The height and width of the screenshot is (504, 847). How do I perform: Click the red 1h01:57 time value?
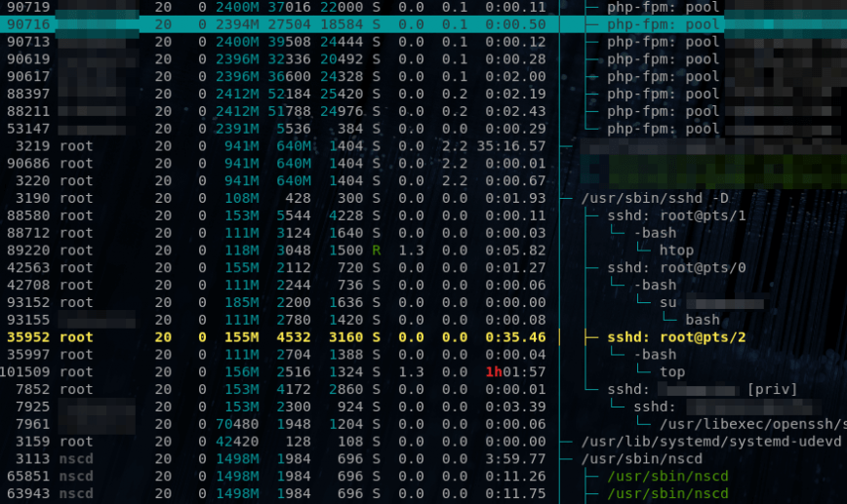point(515,371)
